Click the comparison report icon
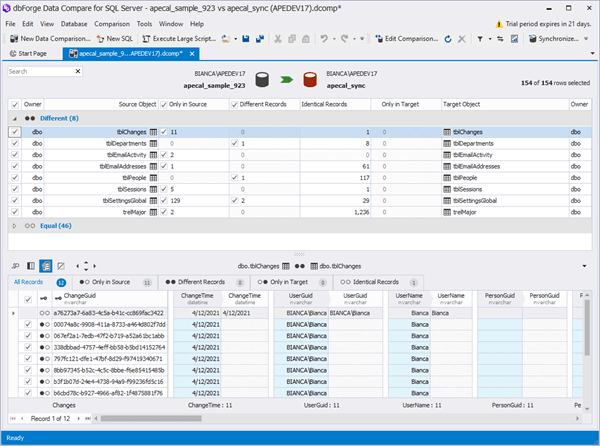 coord(514,39)
